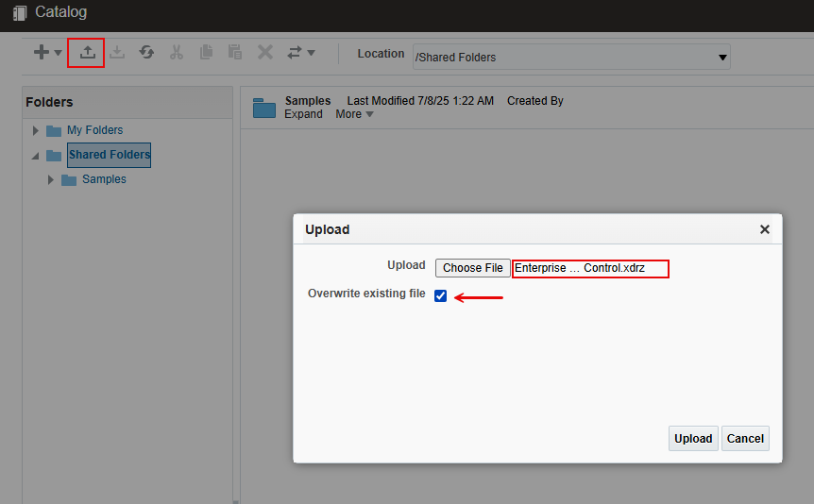
Task: Click the swap arrows toolbar icon
Action: (295, 52)
